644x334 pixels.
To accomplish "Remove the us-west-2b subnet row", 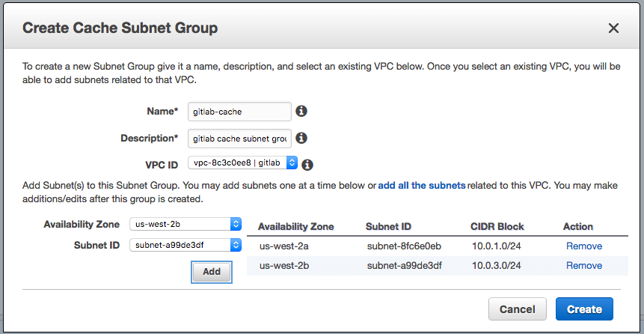I will (583, 265).
